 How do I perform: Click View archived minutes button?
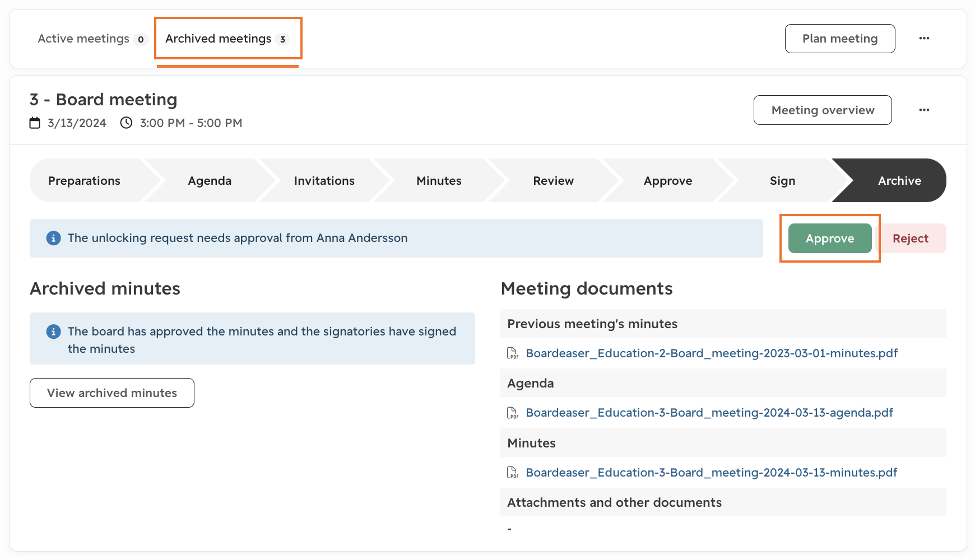point(112,393)
